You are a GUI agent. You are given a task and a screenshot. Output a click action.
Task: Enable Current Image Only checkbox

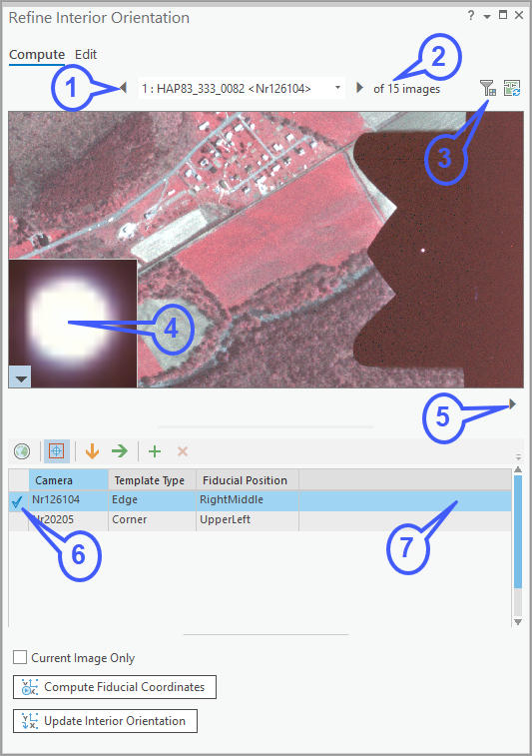pos(20,657)
